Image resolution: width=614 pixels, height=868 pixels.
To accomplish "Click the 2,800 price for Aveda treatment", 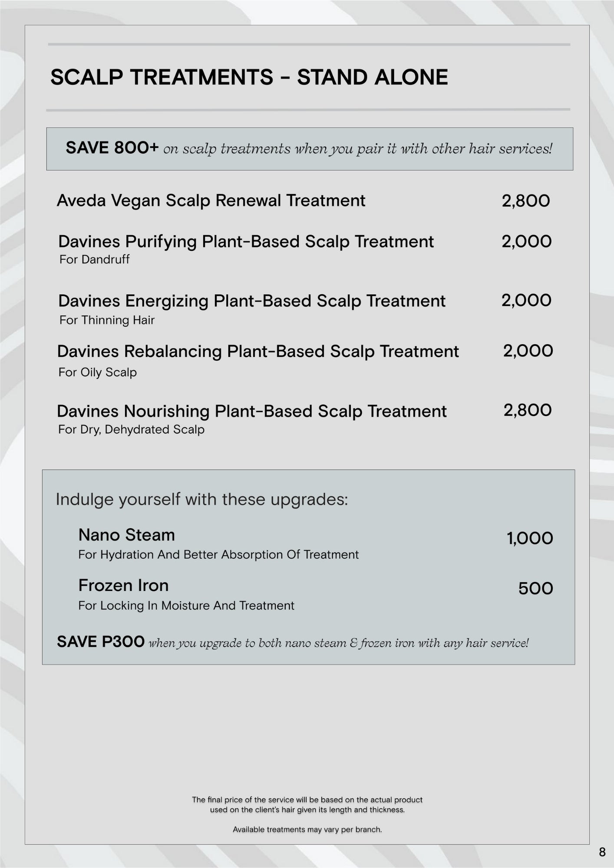I will [525, 201].
